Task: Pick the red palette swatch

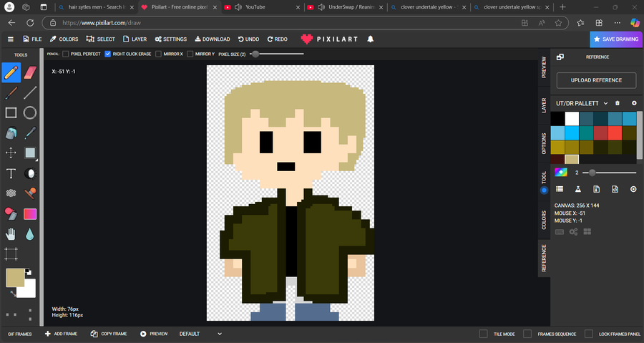Action: [615, 133]
